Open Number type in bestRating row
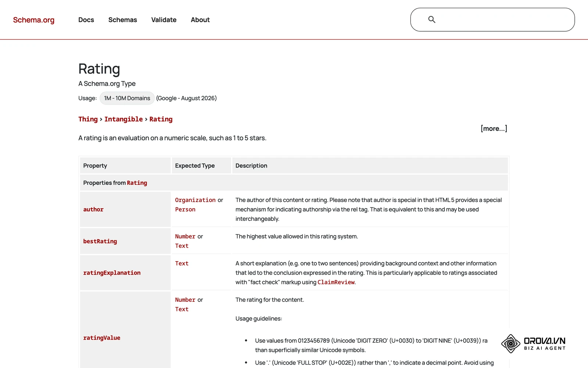This screenshot has height=368, width=588. click(185, 237)
